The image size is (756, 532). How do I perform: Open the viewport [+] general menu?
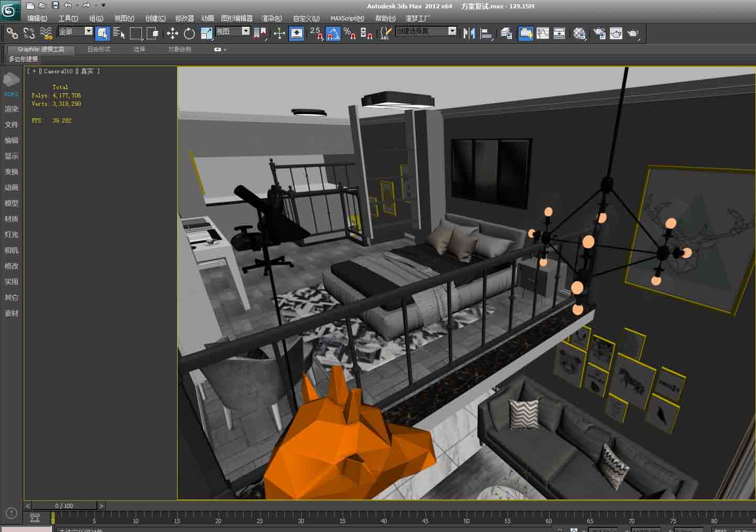coord(34,71)
